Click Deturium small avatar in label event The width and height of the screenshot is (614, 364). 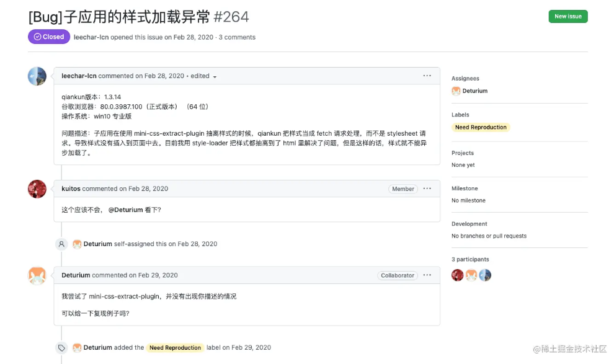tap(77, 347)
